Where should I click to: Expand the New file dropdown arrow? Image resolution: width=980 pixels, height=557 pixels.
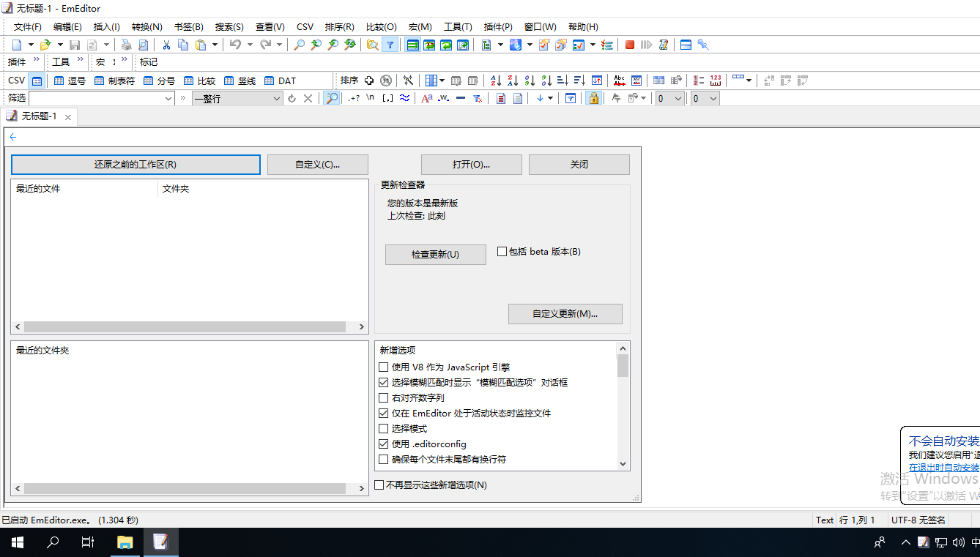tap(31, 45)
